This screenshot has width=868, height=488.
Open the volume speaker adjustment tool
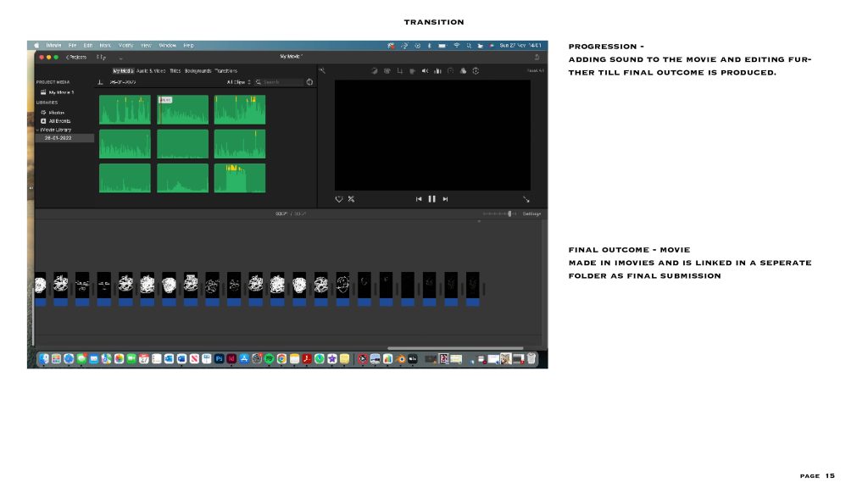click(x=426, y=71)
